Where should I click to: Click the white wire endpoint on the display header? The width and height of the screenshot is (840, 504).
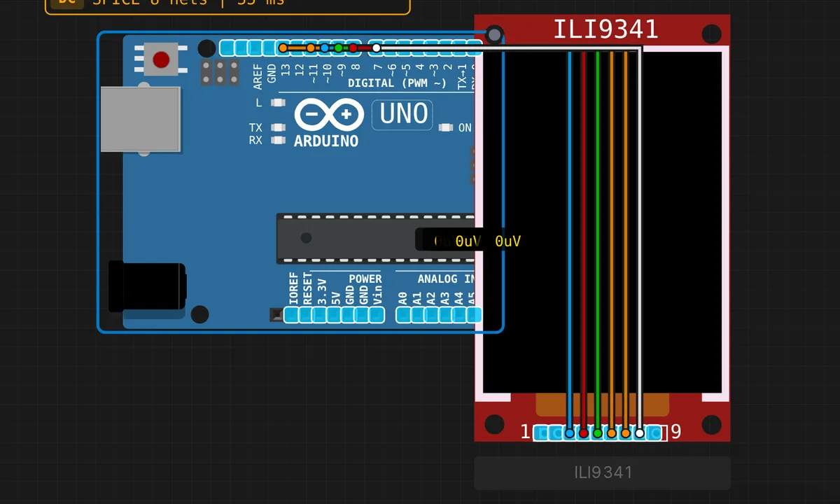[x=640, y=433]
